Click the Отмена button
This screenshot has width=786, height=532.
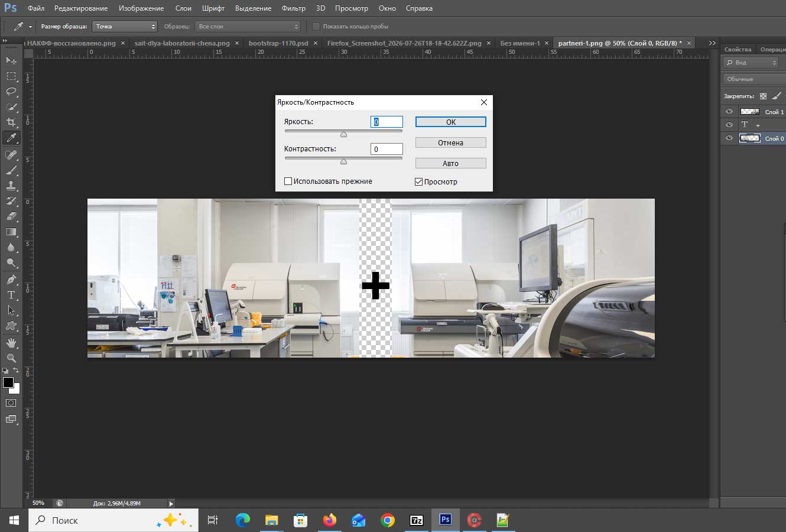pyautogui.click(x=451, y=142)
